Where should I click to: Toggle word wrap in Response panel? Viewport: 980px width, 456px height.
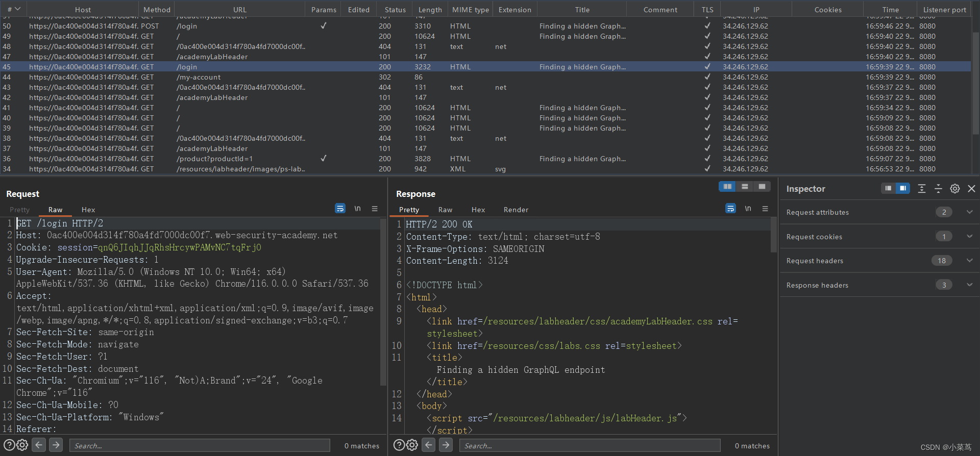pos(730,209)
